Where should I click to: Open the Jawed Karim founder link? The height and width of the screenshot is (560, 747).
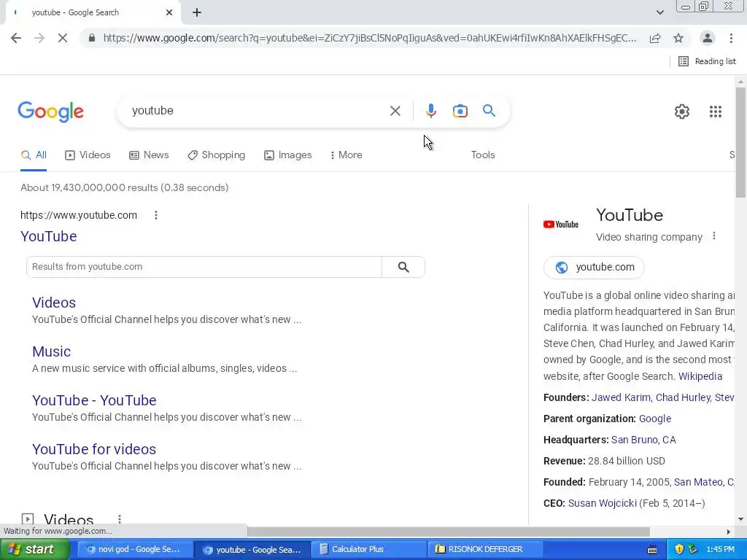(621, 397)
